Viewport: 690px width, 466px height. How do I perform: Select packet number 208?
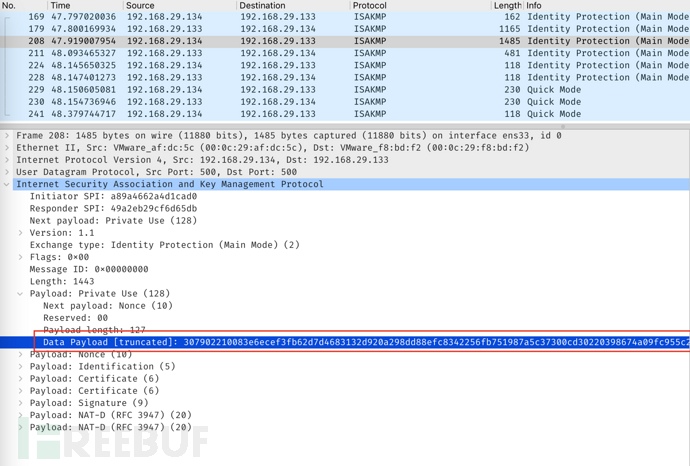click(345, 41)
